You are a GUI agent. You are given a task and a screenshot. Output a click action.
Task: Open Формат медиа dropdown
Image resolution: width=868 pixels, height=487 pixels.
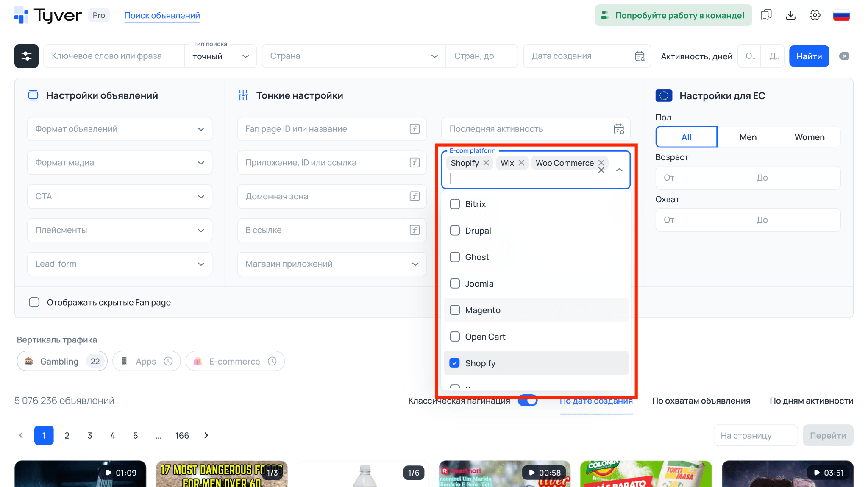coord(120,163)
